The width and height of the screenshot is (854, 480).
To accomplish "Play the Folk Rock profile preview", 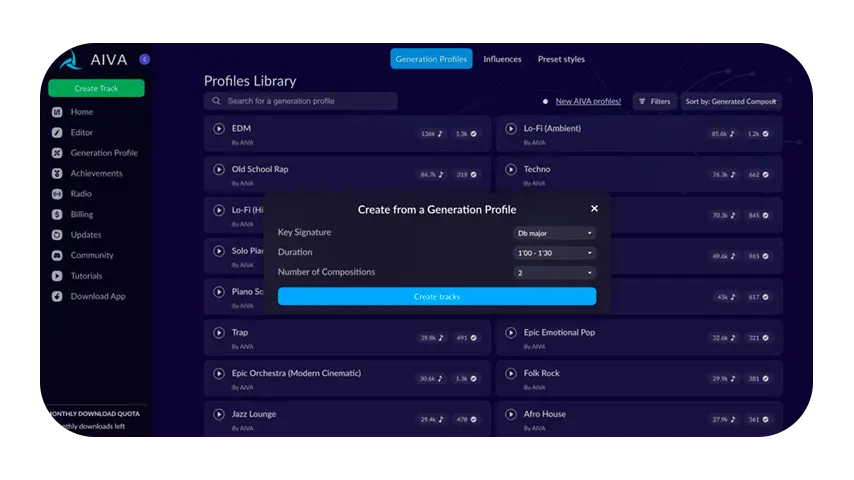I will coord(511,373).
